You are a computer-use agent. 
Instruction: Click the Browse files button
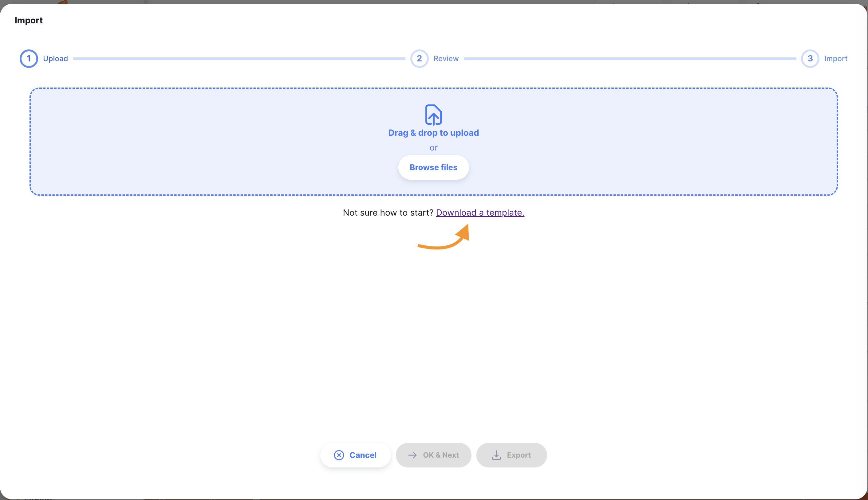pos(433,167)
